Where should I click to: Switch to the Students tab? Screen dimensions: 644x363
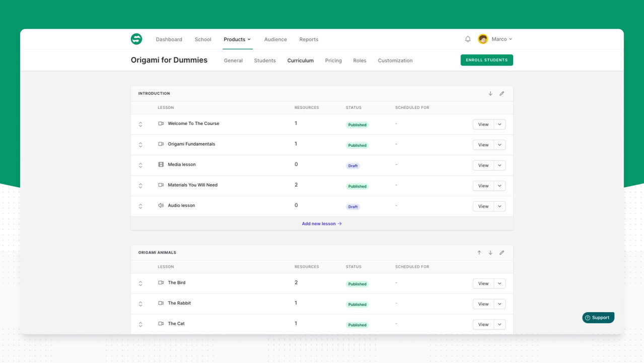click(x=265, y=60)
